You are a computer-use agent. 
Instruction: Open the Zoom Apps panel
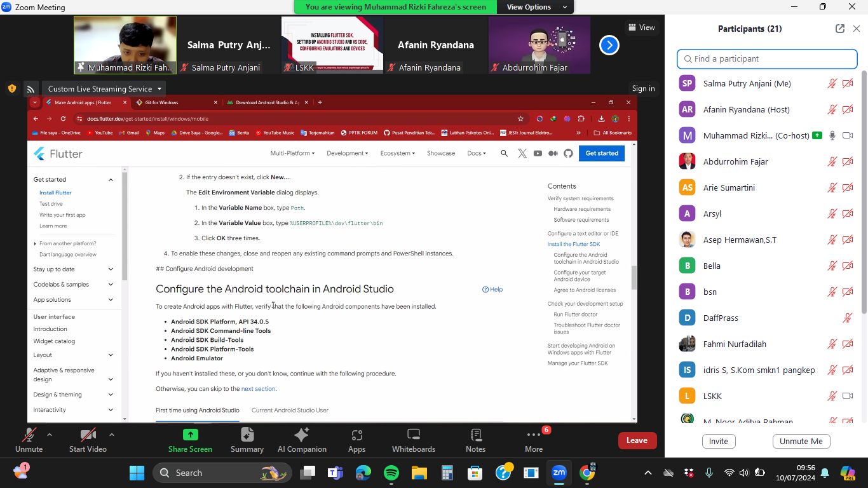tap(356, 441)
